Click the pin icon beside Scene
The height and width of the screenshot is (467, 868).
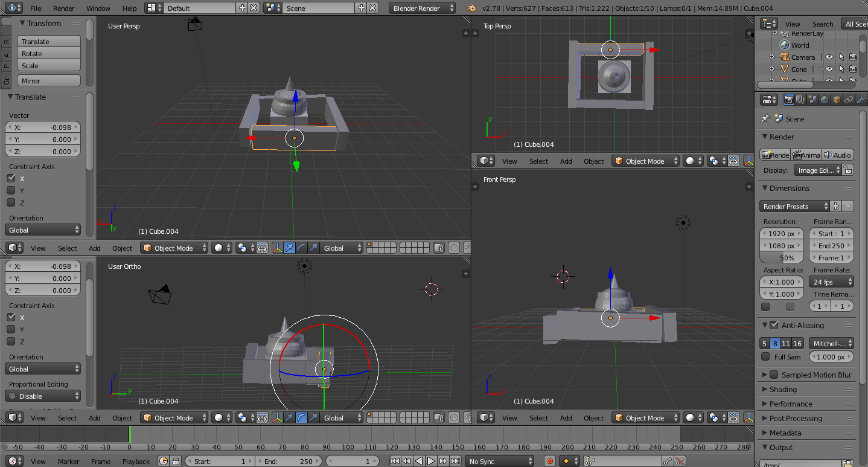click(x=765, y=119)
